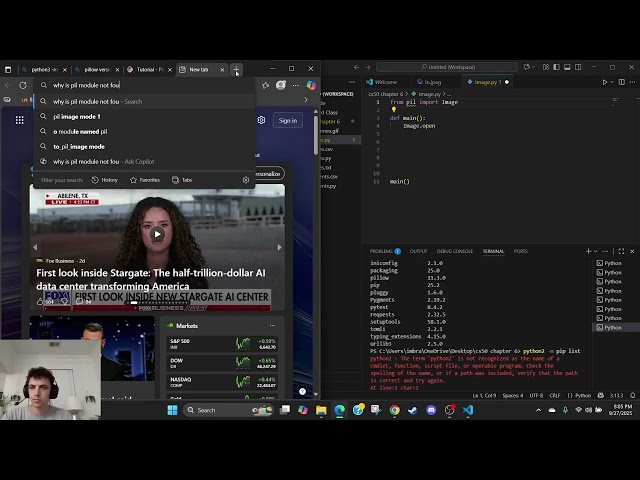Open Edge favorites star icon
Screen dimensions: 640x480
(x=265, y=85)
